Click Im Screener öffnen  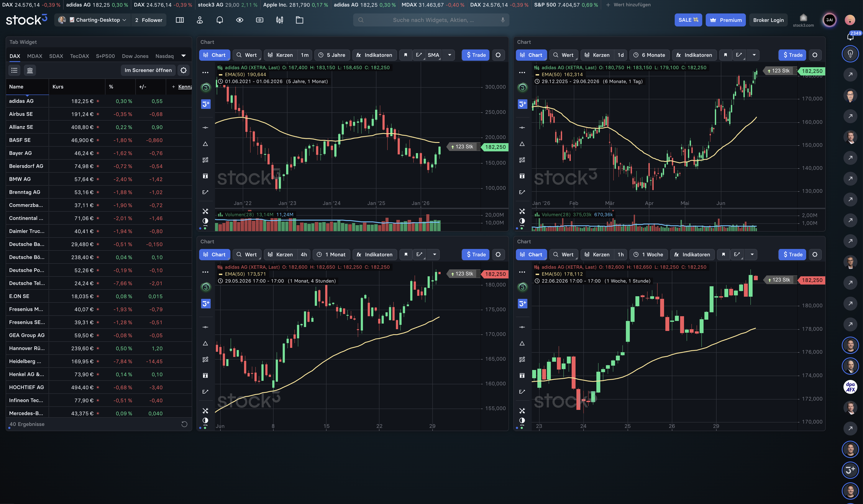click(148, 70)
